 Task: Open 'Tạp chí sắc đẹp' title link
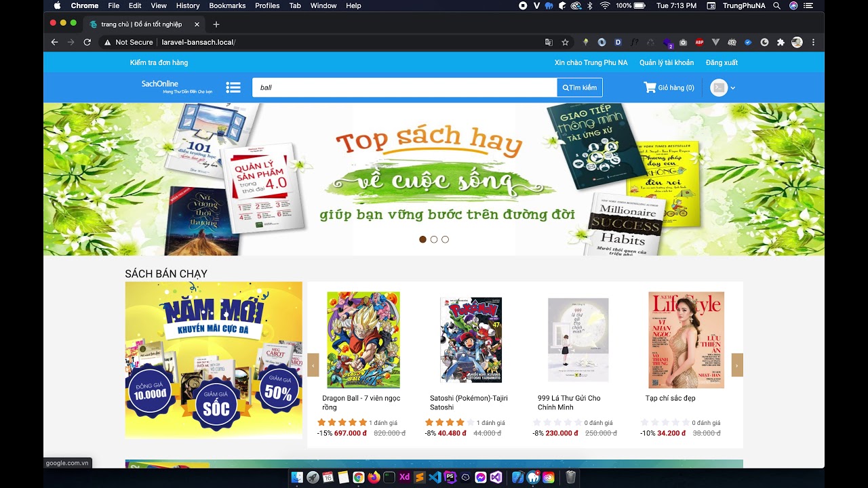671,398
